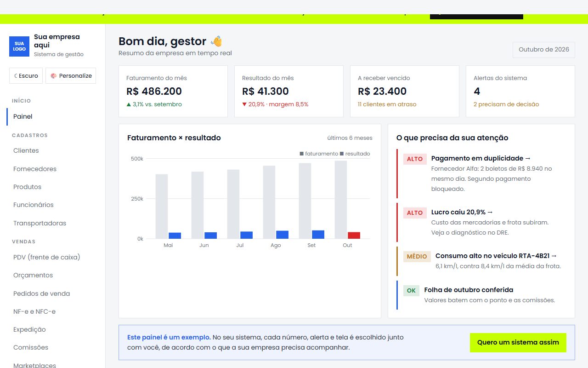588x368 pixels.
Task: Click the green OK status badge
Action: [411, 291]
